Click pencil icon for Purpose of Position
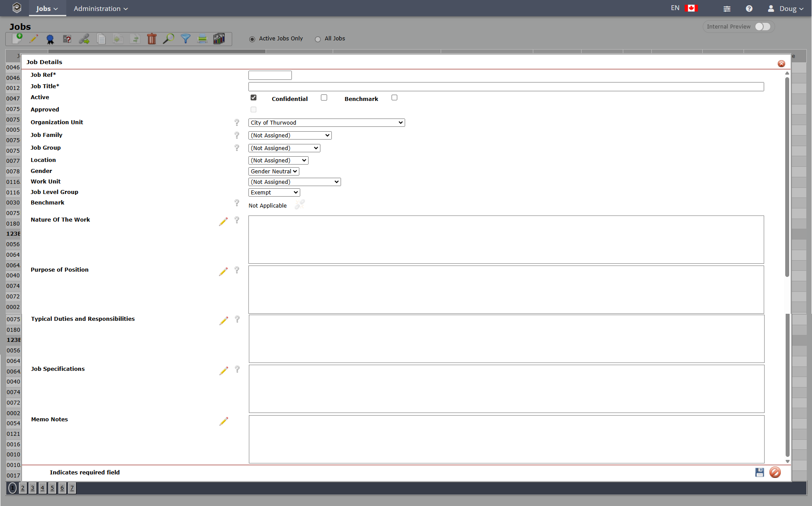 point(223,272)
